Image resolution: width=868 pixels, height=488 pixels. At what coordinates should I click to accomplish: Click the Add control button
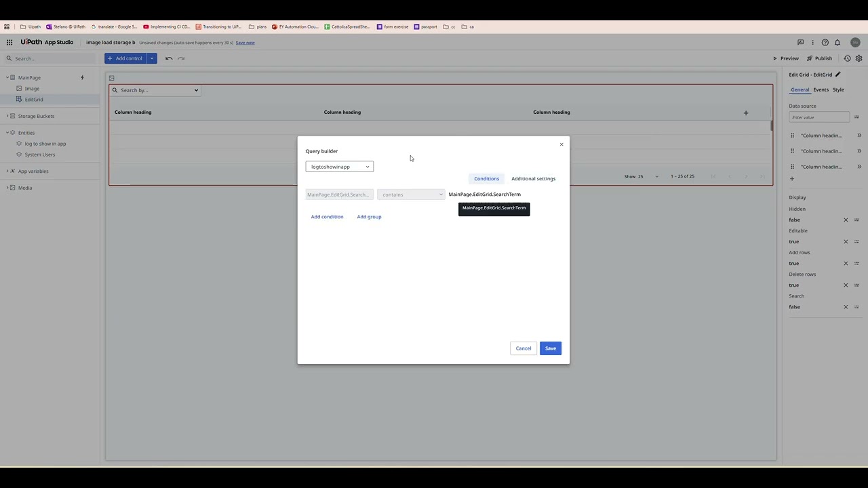pyautogui.click(x=125, y=58)
